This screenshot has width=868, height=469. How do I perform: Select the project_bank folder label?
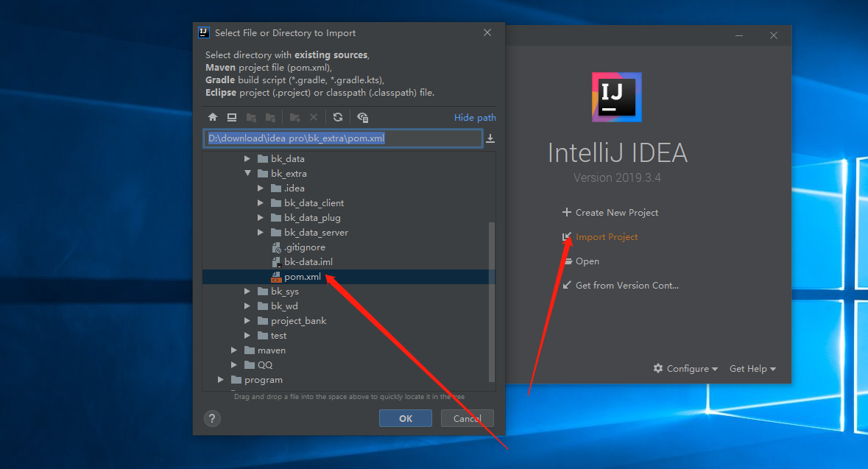[x=298, y=321]
